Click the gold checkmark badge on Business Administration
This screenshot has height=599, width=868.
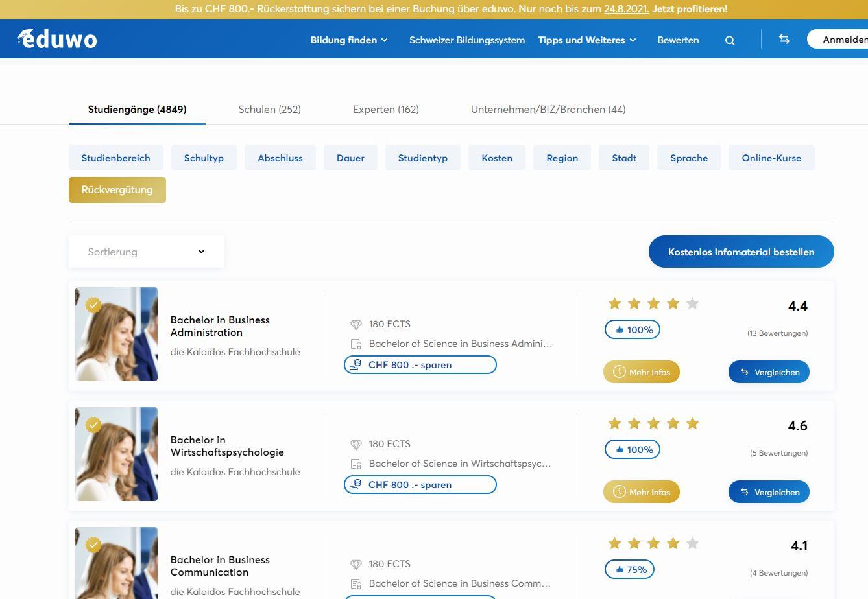click(93, 305)
